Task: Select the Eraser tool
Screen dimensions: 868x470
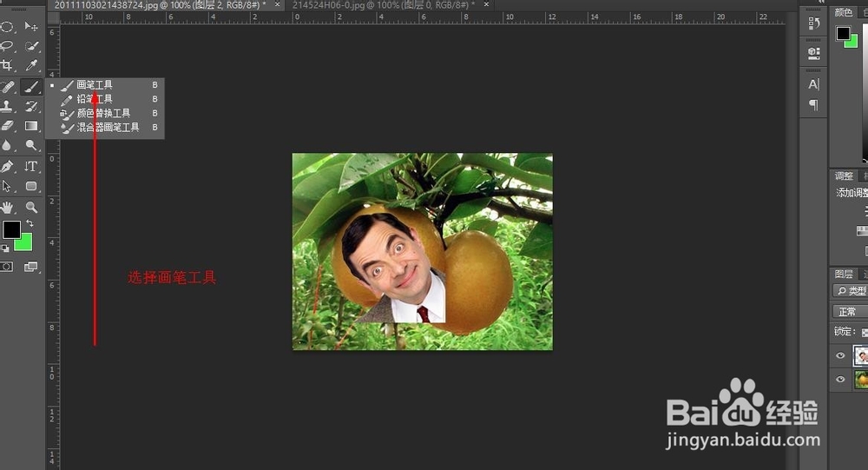Action: click(x=7, y=125)
